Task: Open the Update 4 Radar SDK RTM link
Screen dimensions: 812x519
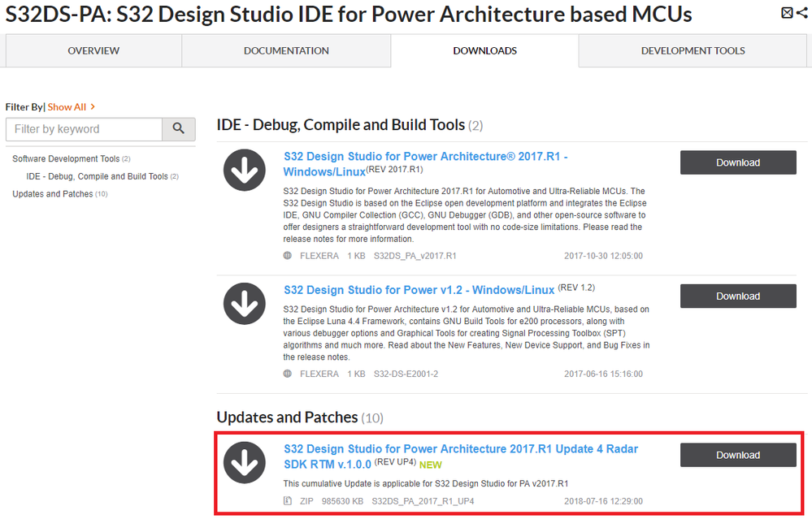Action: (460, 449)
